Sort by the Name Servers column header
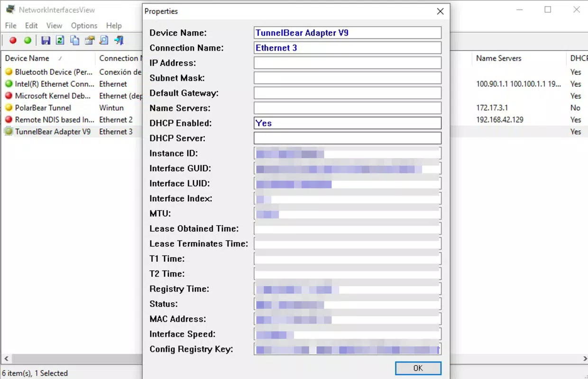 click(x=518, y=58)
